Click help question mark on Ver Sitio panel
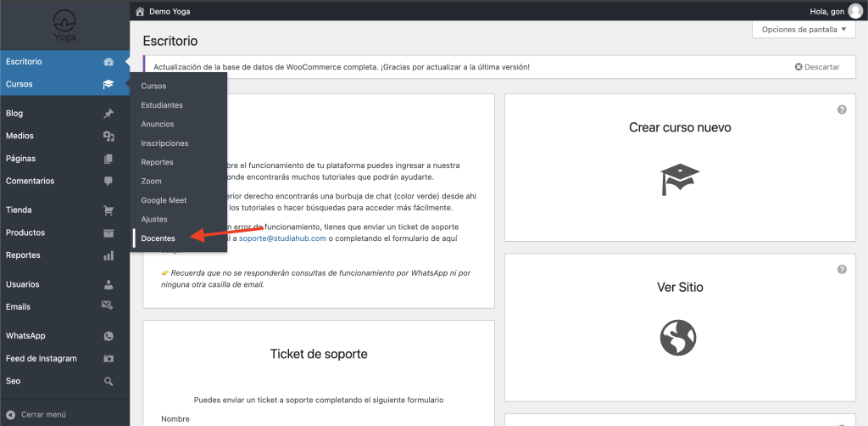The height and width of the screenshot is (426, 868). [842, 269]
